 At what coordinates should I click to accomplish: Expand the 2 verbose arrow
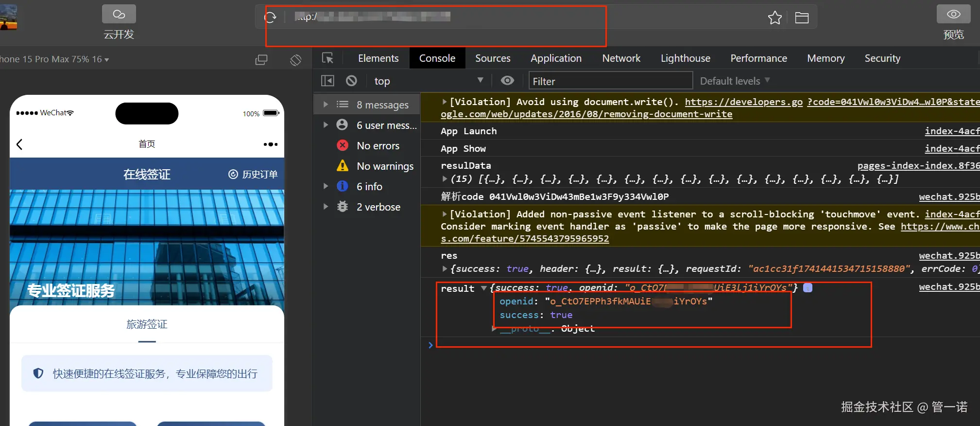click(326, 207)
